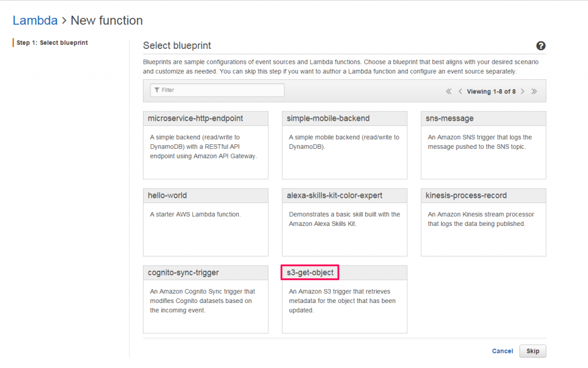Go to last page of blueprints
588x368 pixels.
[534, 91]
